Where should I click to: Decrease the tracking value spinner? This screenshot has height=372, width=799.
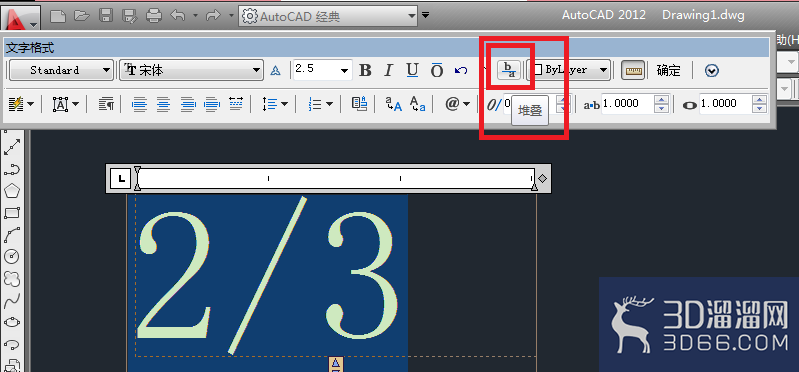[x=661, y=108]
